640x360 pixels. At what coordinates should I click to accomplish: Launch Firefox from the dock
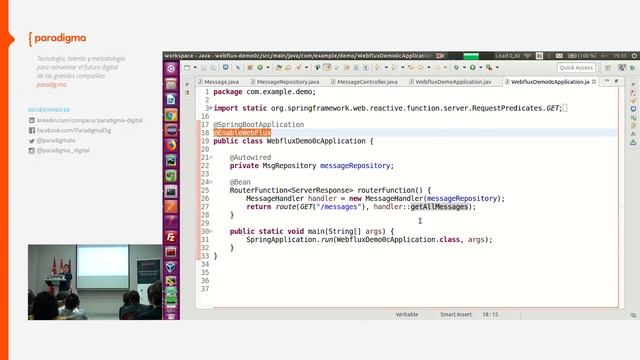coord(171,145)
